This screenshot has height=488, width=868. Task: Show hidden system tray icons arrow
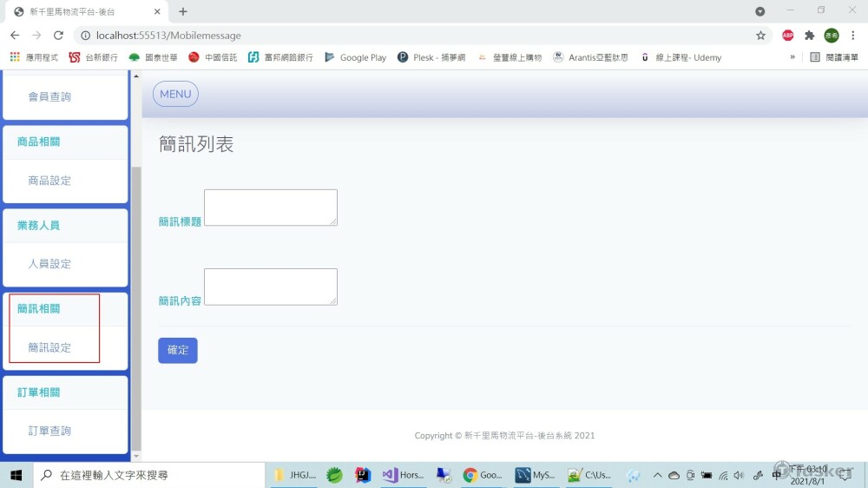pos(657,475)
